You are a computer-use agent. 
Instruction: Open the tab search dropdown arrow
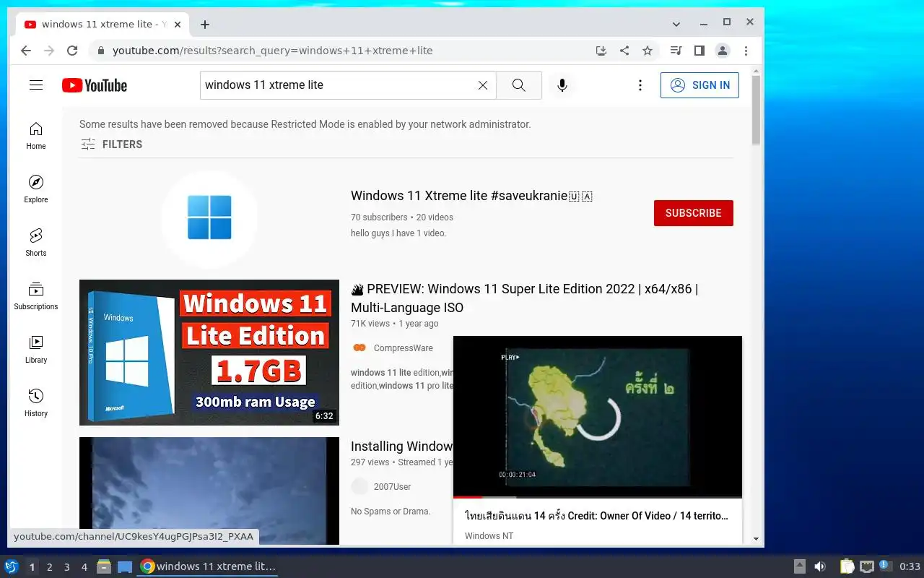[676, 24]
